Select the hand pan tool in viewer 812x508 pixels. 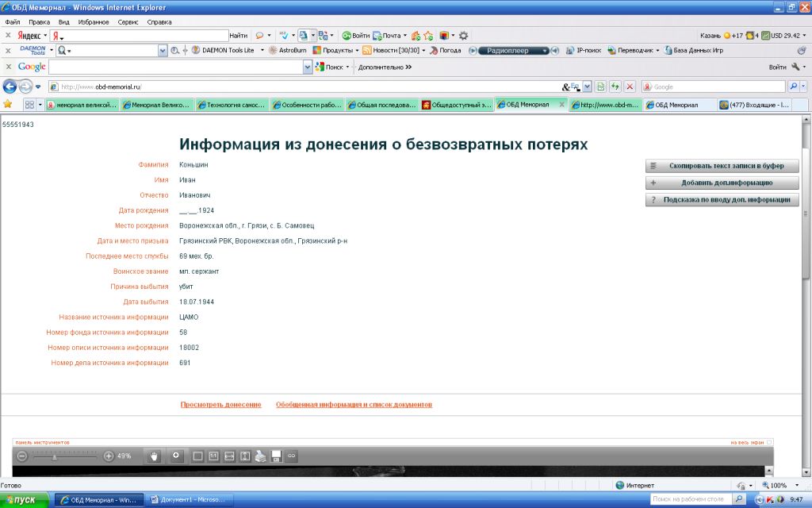point(155,456)
